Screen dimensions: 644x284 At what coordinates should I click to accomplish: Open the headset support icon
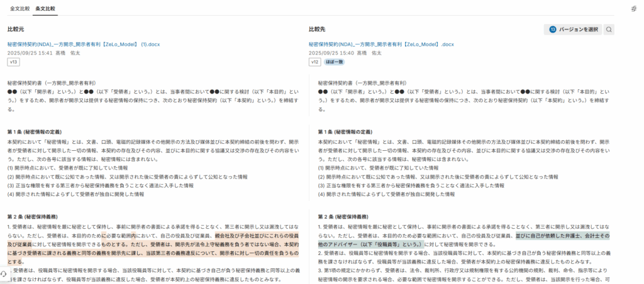(3, 273)
